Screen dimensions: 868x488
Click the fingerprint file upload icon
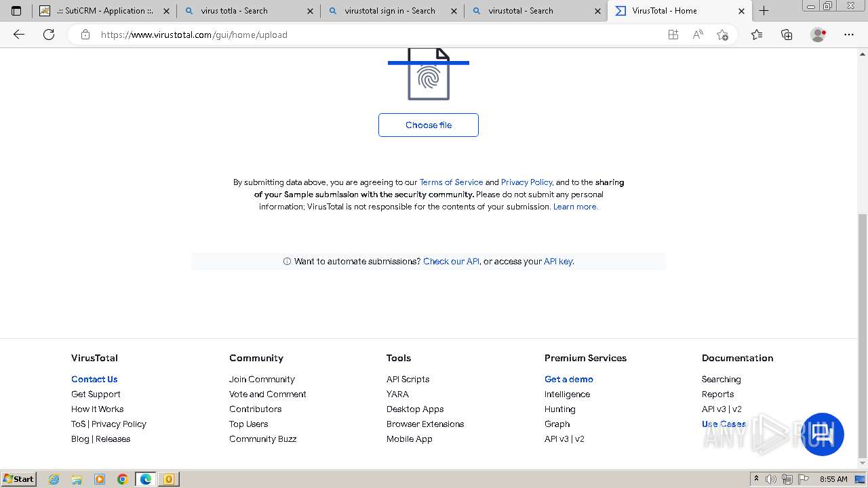(429, 74)
